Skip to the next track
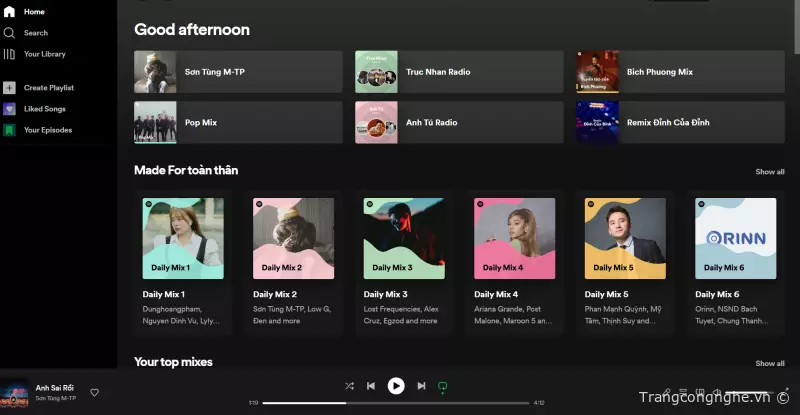Screen dimensions: 800x415 pyautogui.click(x=421, y=386)
